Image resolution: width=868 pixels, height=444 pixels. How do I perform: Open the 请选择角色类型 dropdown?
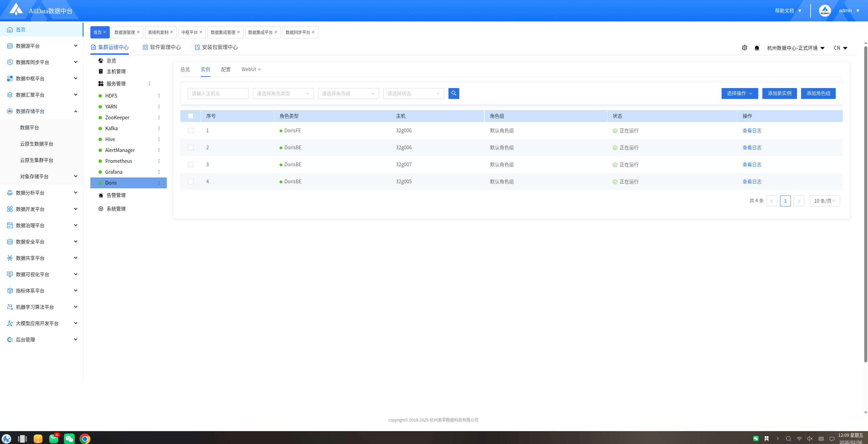tap(283, 93)
